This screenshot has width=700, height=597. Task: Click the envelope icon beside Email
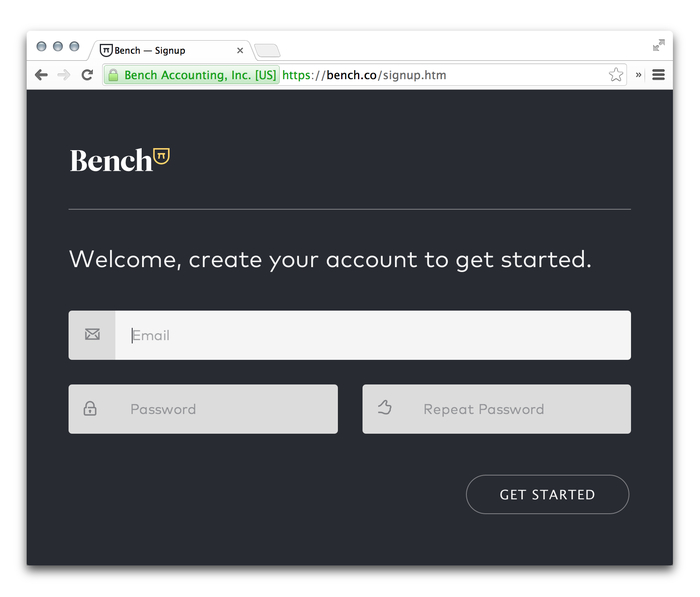pyautogui.click(x=92, y=335)
